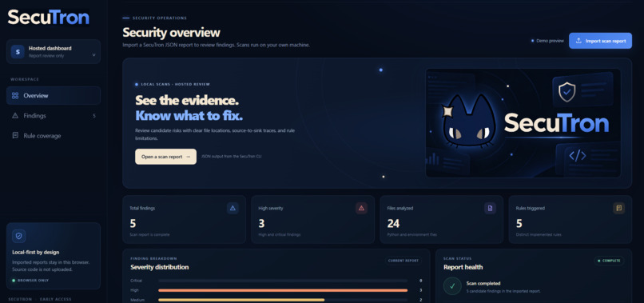Click the BROWSER ONLY status label
Image resolution: width=644 pixels, height=303 pixels.
34,281
